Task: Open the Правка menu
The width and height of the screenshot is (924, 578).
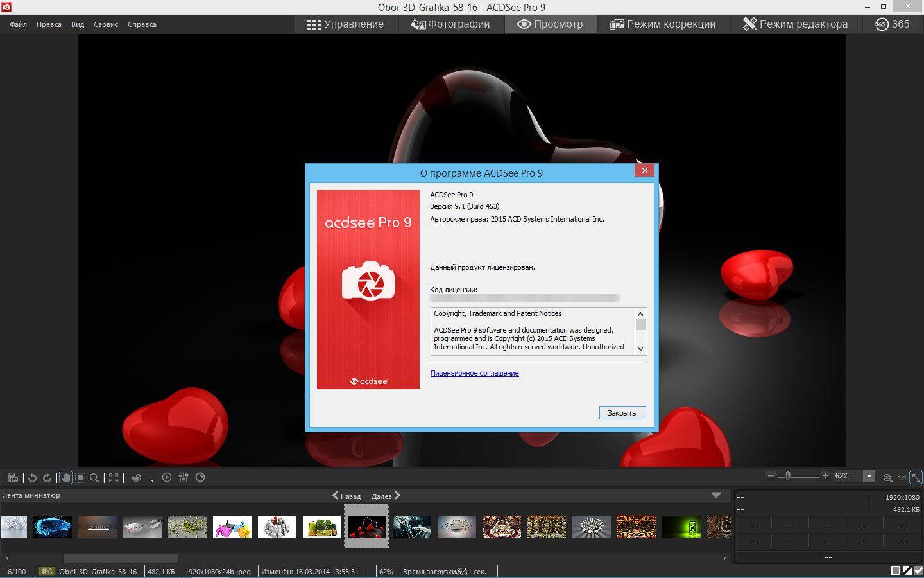Action: 49,24
